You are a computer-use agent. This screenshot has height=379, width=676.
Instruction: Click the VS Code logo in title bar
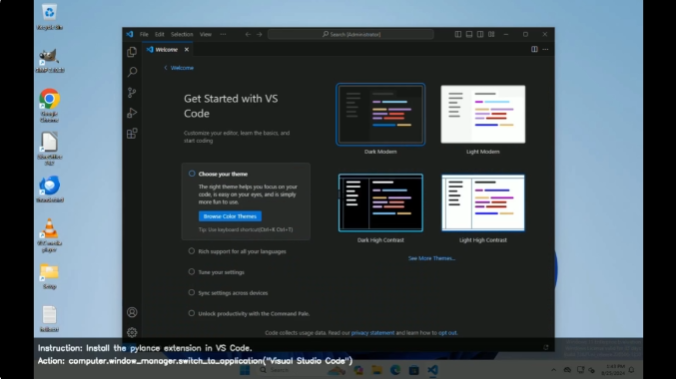click(x=130, y=34)
